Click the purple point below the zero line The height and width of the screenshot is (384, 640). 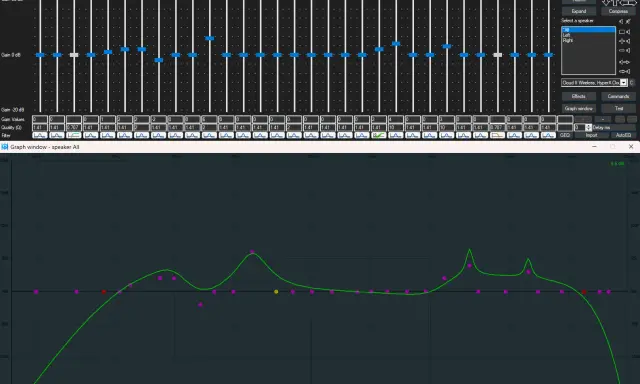coord(200,304)
